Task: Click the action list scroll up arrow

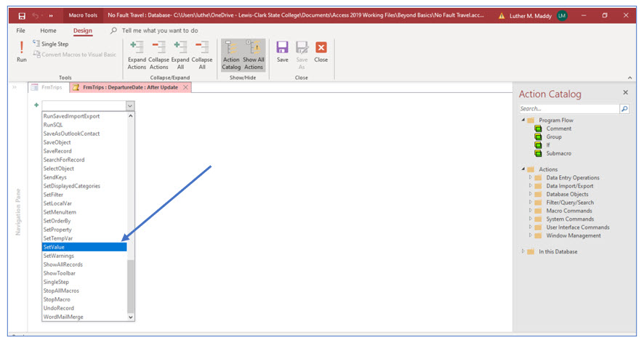Action: (131, 116)
